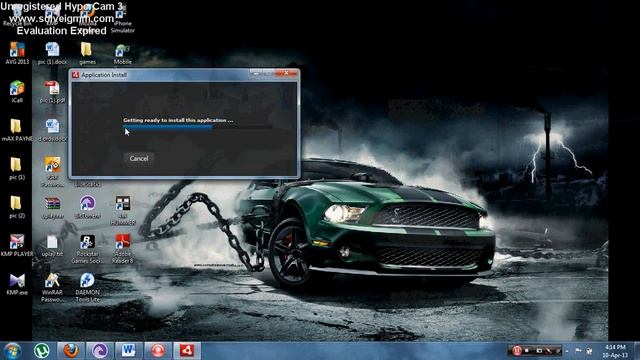Open the uplay.txt file
The width and height of the screenshot is (640, 360).
(x=52, y=246)
